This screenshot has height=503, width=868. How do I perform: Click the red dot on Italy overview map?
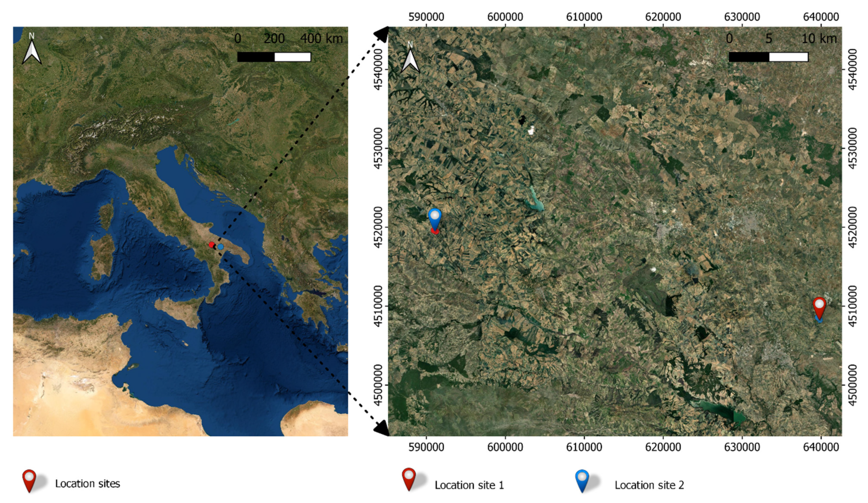tap(212, 245)
